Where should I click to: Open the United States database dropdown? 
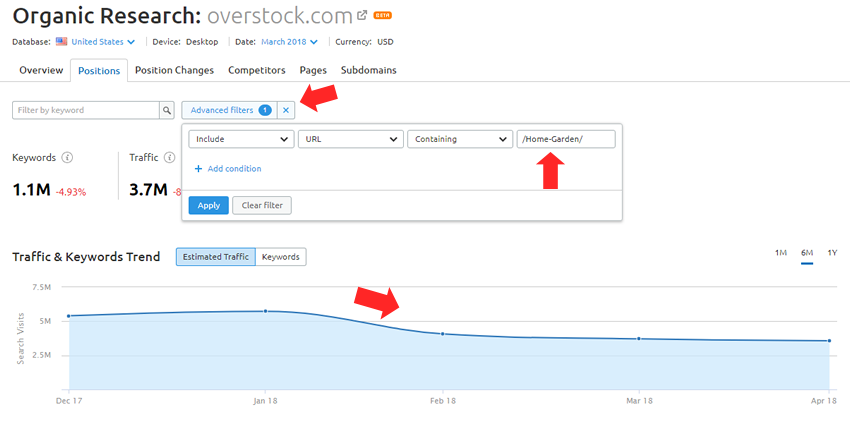[x=103, y=42]
